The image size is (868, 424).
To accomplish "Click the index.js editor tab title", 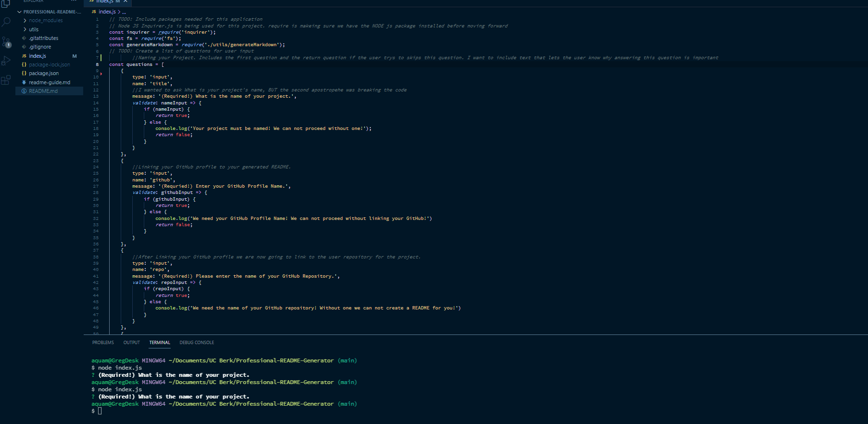I will tap(105, 1).
